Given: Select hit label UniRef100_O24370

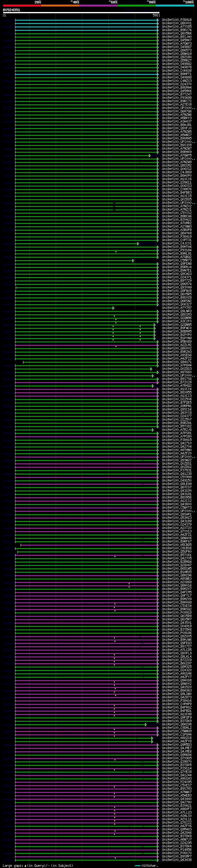Looking at the screenshot, I should coord(177,84).
